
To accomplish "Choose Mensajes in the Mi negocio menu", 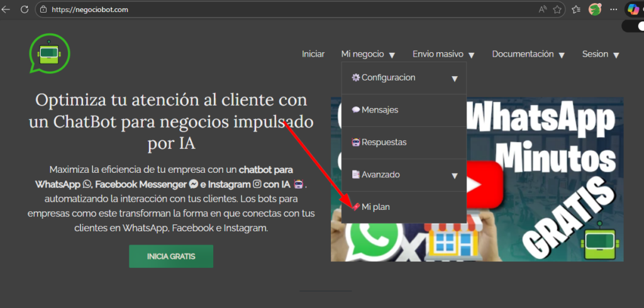I will coord(379,110).
